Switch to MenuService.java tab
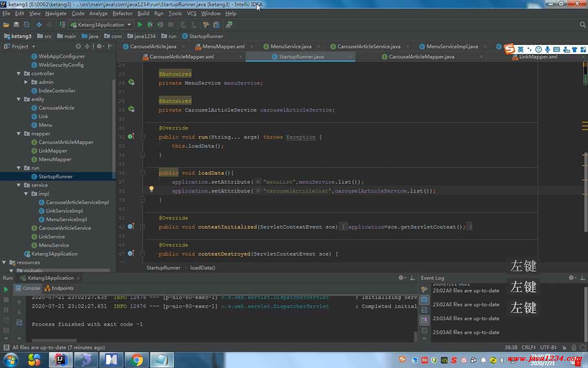The height and width of the screenshot is (368, 588). (291, 46)
